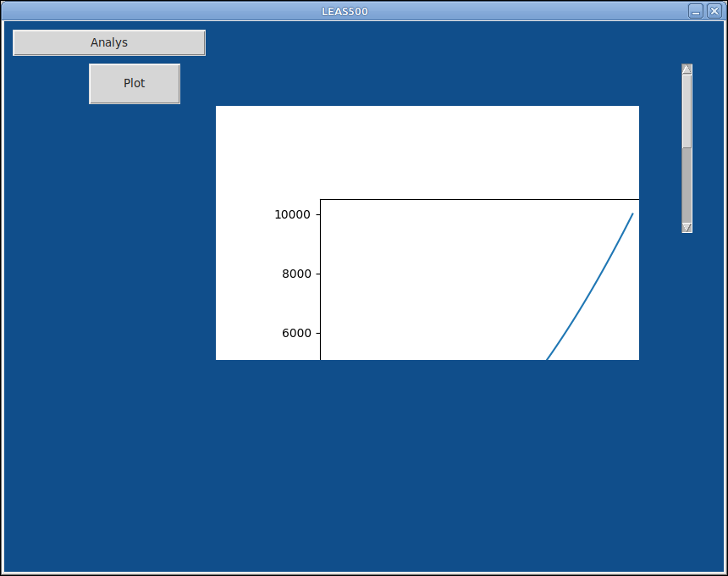Click the empty scrollbar track below the thumb
This screenshot has width=728, height=576.
[687, 186]
